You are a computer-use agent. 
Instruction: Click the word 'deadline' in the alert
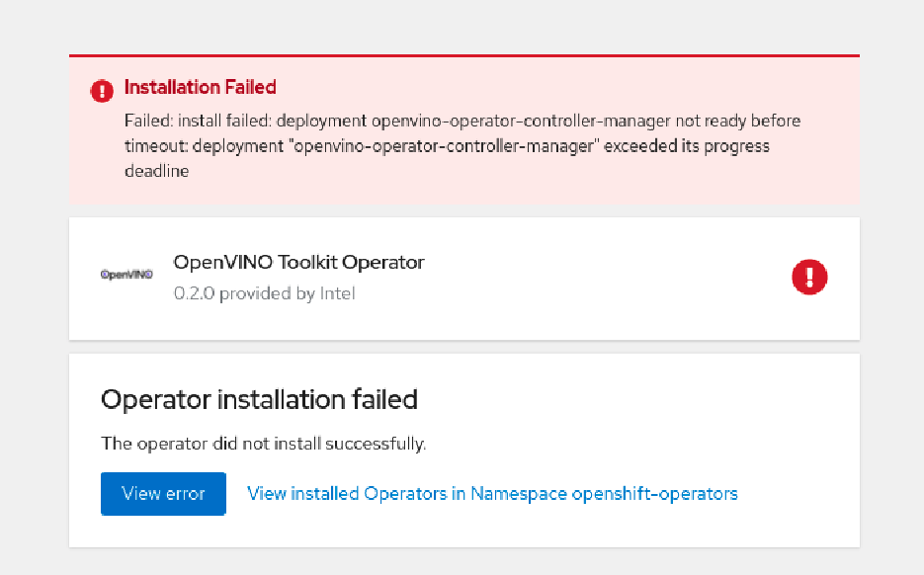(x=156, y=171)
